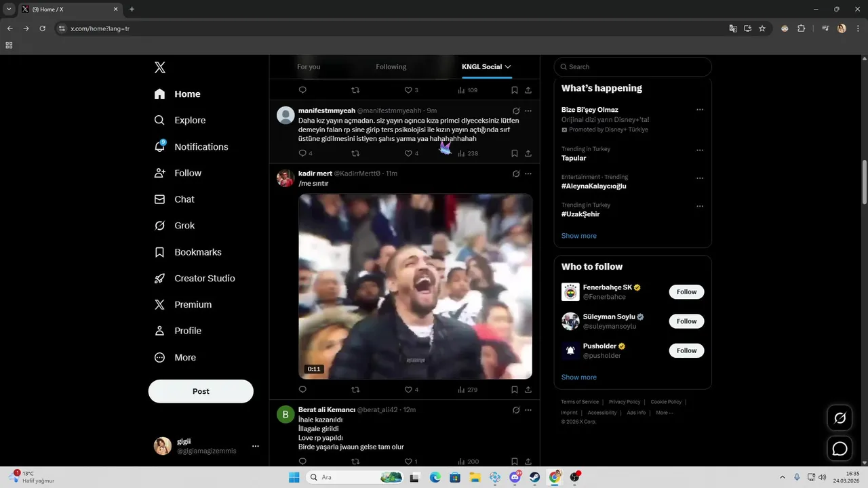
Task: Open the Explore page
Action: click(180, 120)
